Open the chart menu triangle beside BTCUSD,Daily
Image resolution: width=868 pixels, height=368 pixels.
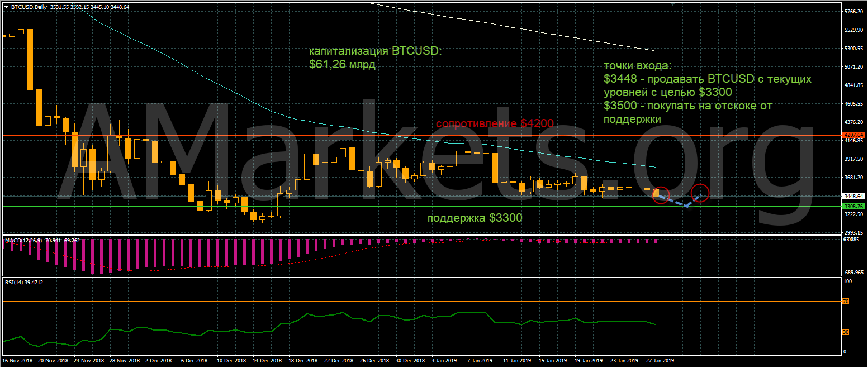[x=6, y=7]
